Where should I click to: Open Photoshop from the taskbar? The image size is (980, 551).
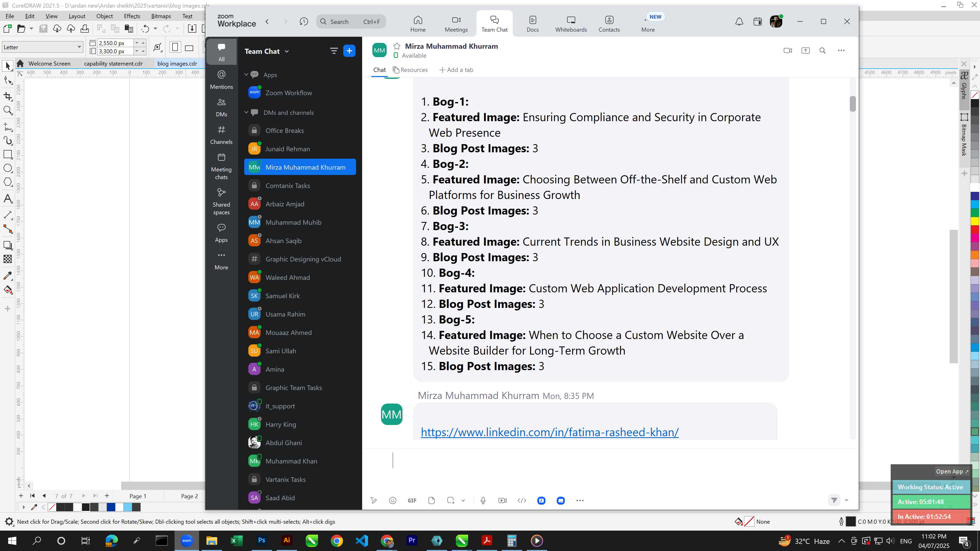pos(262,540)
